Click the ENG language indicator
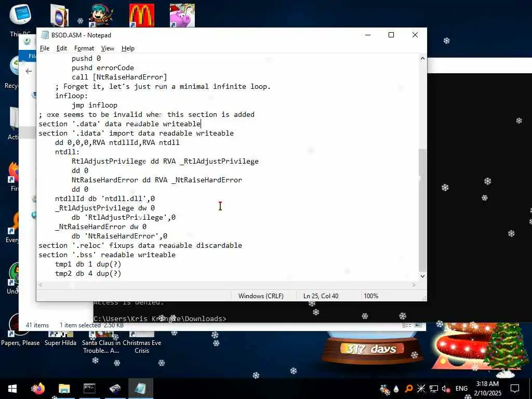The height and width of the screenshot is (399, 532). (x=461, y=389)
